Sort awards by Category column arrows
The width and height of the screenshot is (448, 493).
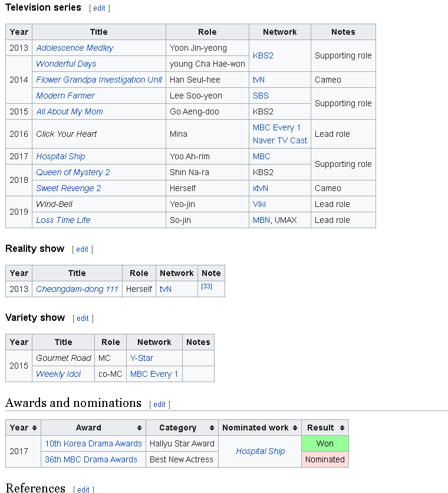[212, 428]
